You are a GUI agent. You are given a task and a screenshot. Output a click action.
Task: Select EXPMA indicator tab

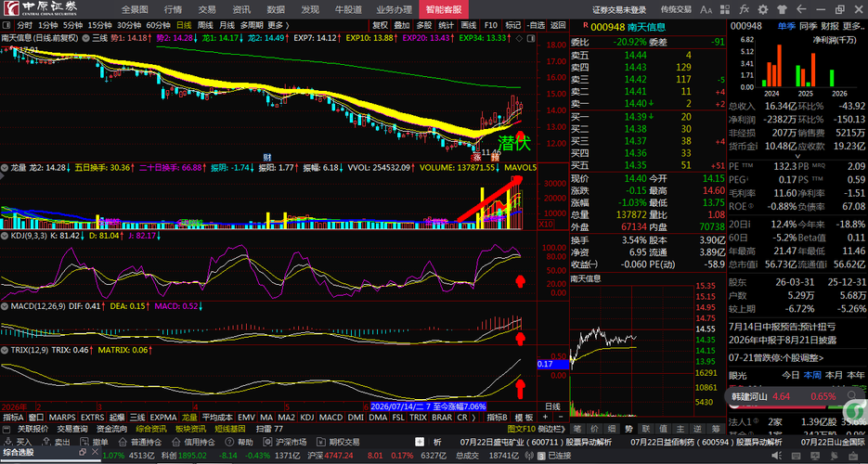click(x=163, y=418)
